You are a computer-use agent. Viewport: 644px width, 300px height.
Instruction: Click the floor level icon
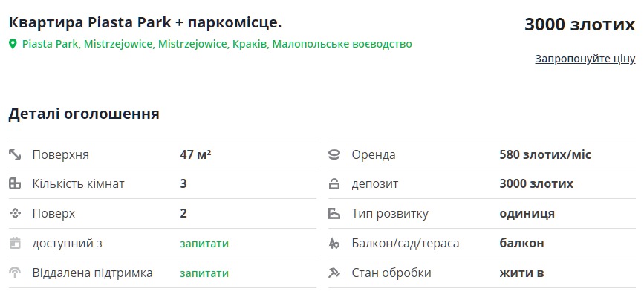tap(15, 214)
